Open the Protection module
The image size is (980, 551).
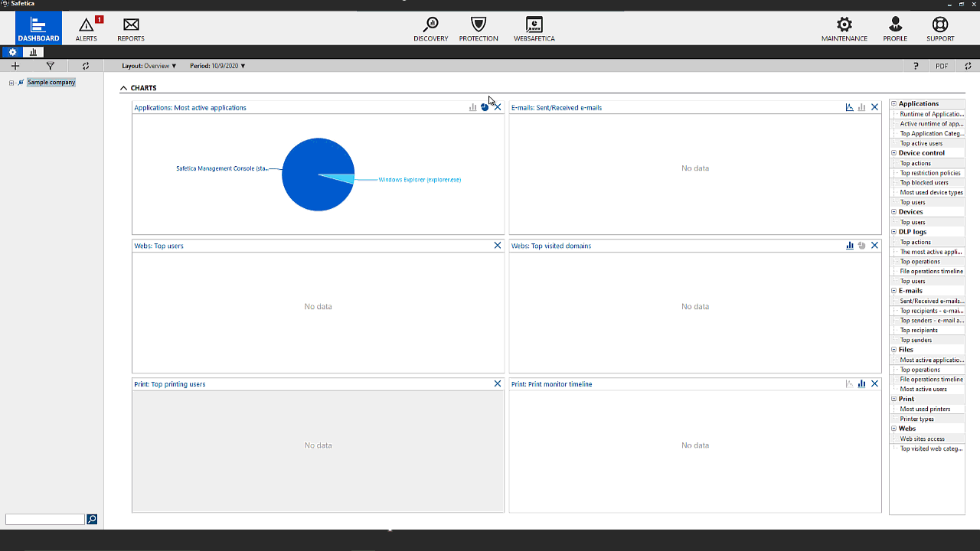click(x=479, y=28)
